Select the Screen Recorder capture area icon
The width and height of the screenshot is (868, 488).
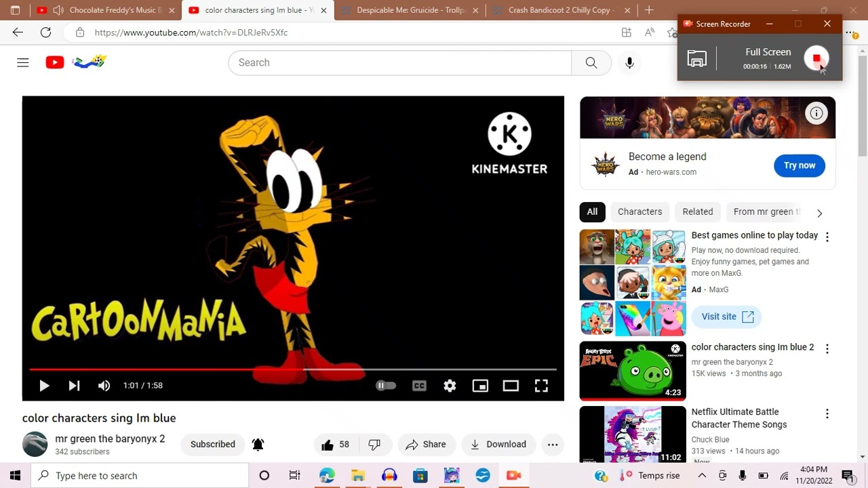click(697, 59)
